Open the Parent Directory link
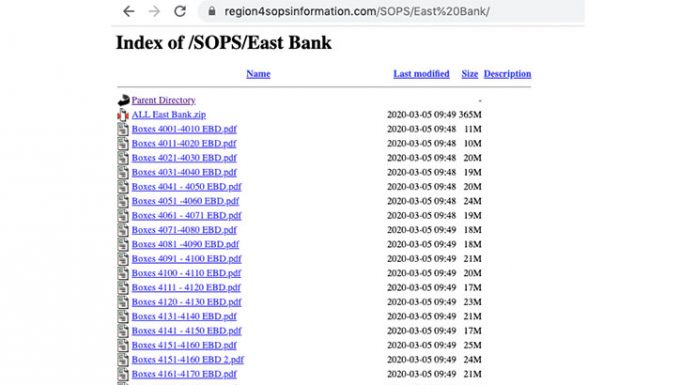The image size is (696, 385). [x=163, y=100]
